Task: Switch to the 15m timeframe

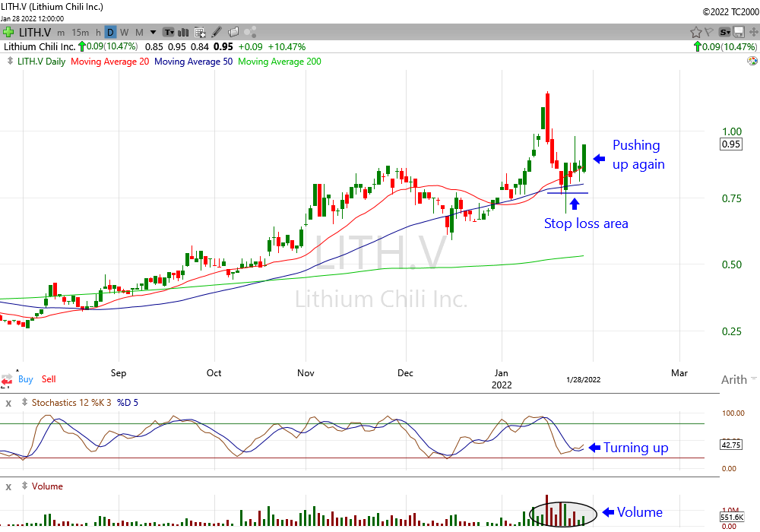Action: (81, 33)
